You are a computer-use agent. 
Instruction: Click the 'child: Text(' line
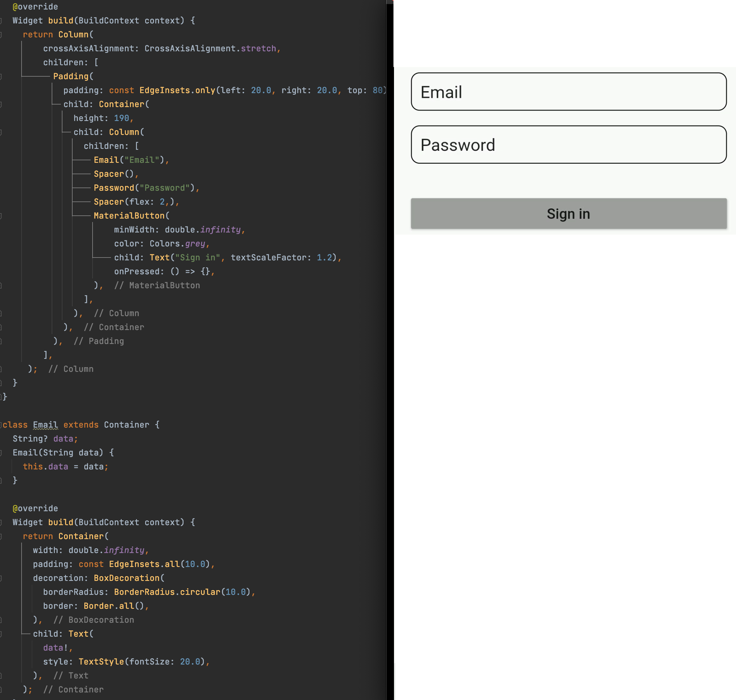(x=63, y=634)
